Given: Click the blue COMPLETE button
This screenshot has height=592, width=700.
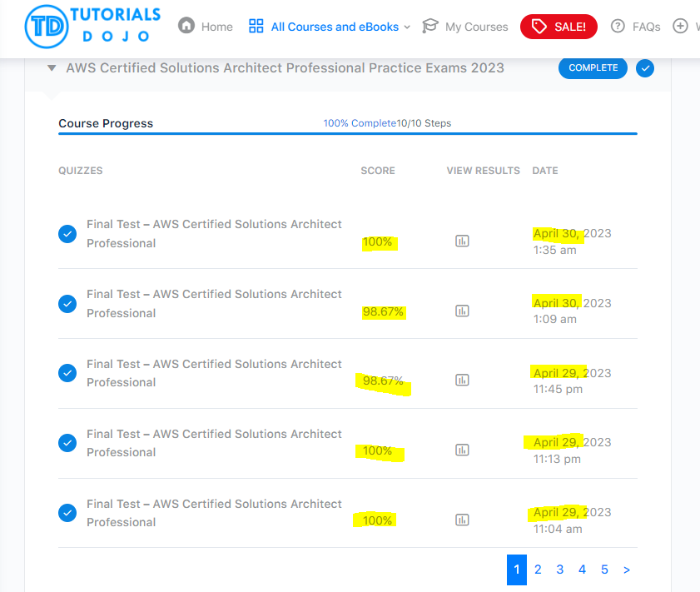Looking at the screenshot, I should point(593,68).
